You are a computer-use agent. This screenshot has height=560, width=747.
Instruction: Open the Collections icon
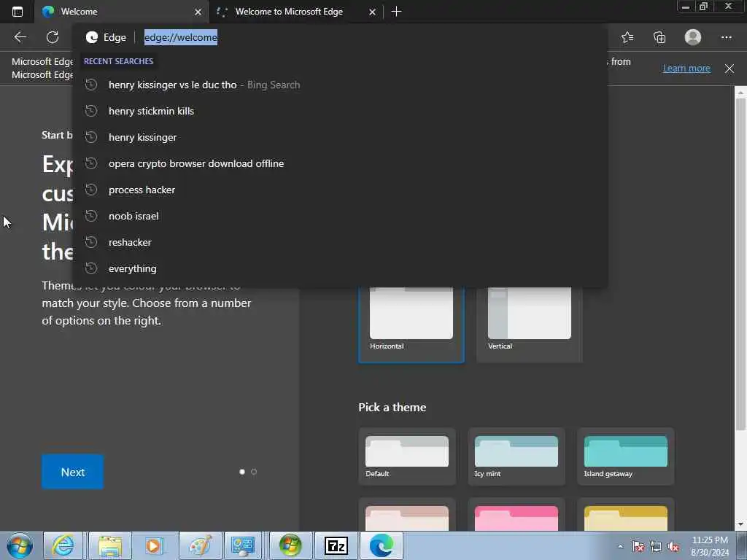pyautogui.click(x=659, y=37)
